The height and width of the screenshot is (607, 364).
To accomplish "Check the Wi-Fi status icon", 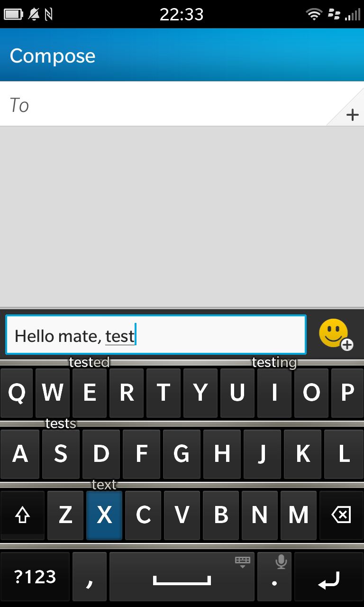I will [x=314, y=15].
